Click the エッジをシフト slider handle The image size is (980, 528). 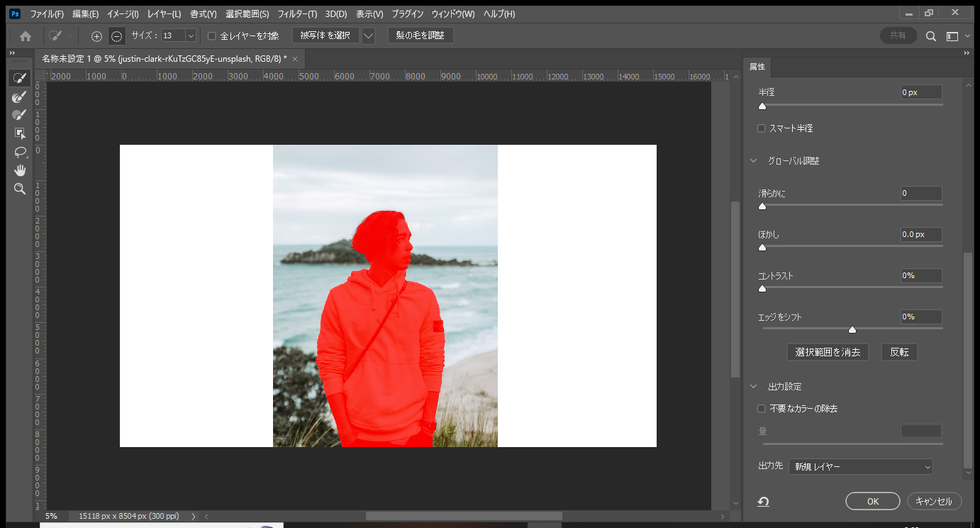point(852,329)
